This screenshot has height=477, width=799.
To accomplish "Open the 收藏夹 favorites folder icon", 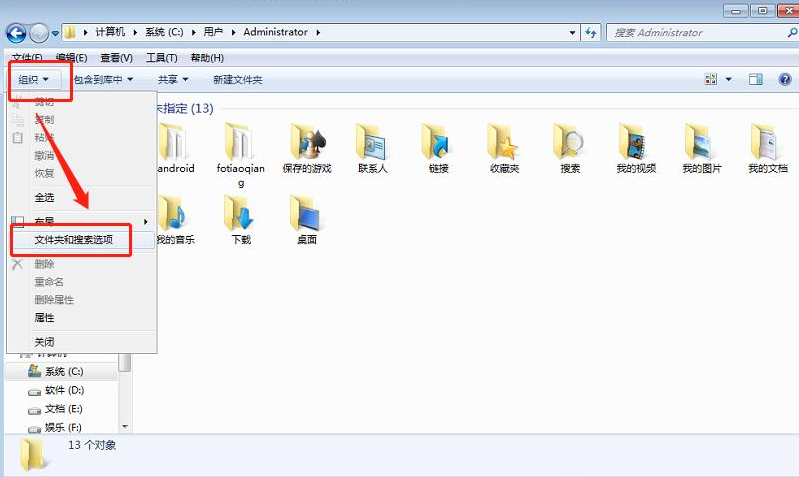I will click(502, 143).
